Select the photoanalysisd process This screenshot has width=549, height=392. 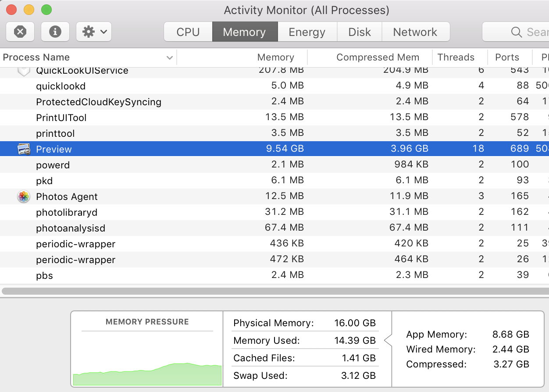71,228
